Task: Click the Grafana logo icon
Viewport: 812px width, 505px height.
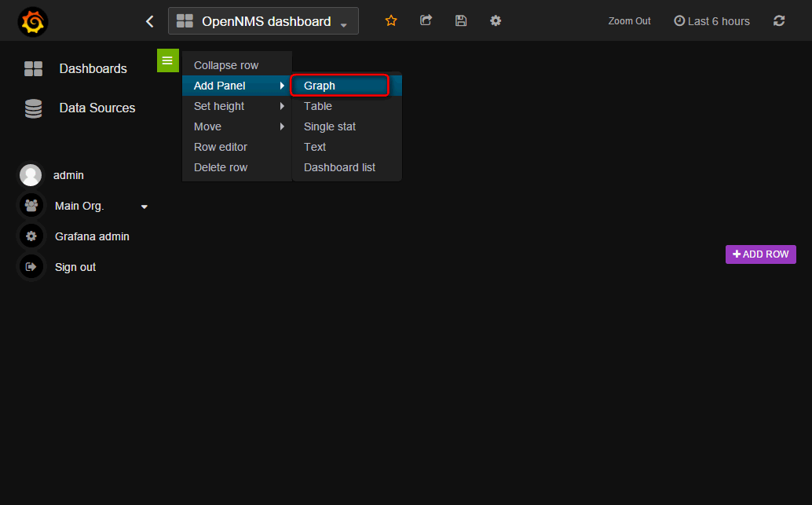Action: point(33,22)
